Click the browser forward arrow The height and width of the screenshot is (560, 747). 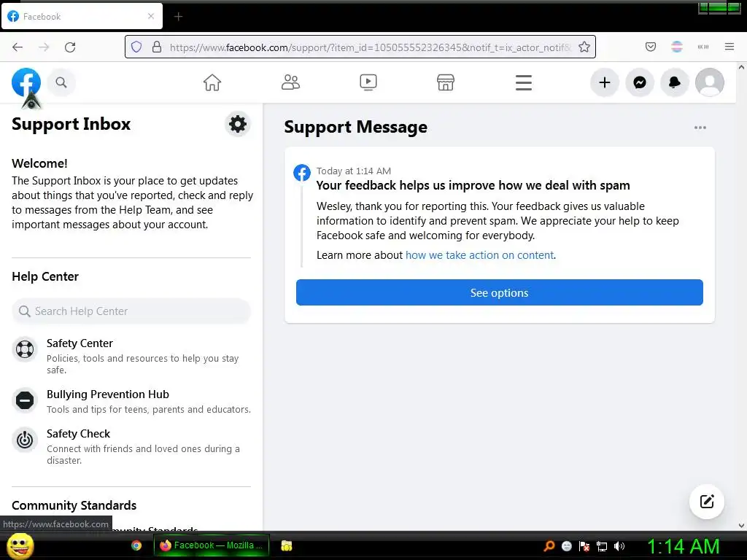(44, 47)
